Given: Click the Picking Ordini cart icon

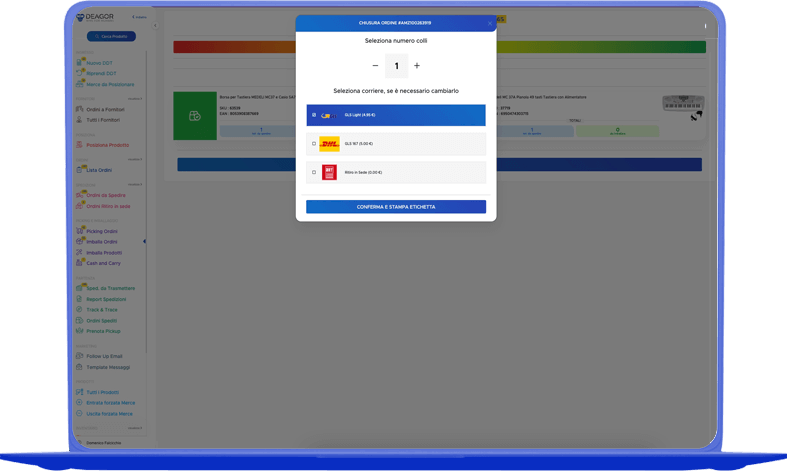Looking at the screenshot, I should (x=79, y=231).
